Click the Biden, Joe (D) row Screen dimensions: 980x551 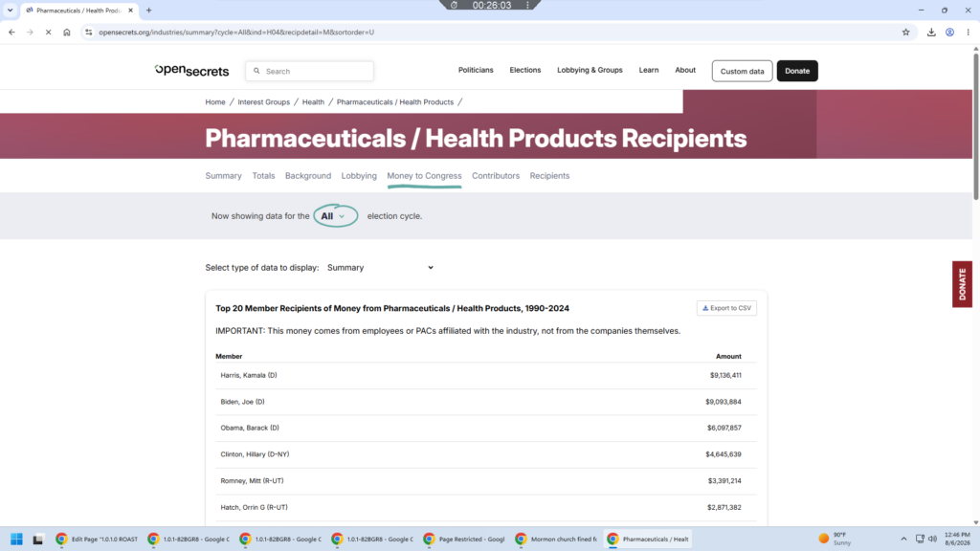tap(485, 402)
